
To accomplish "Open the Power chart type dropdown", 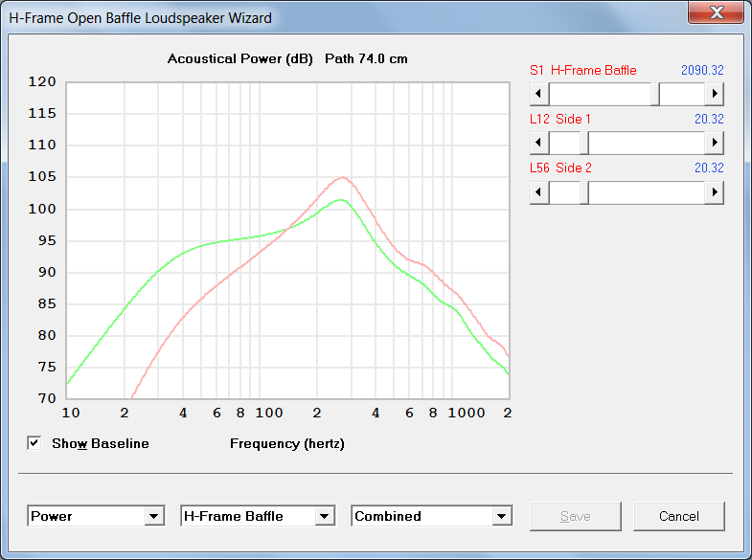I will point(154,516).
